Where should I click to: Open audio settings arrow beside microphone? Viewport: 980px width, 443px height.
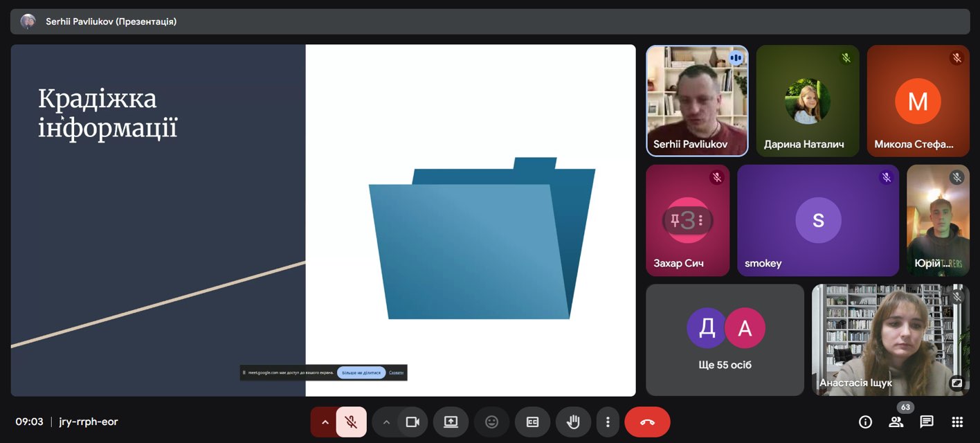pyautogui.click(x=325, y=422)
